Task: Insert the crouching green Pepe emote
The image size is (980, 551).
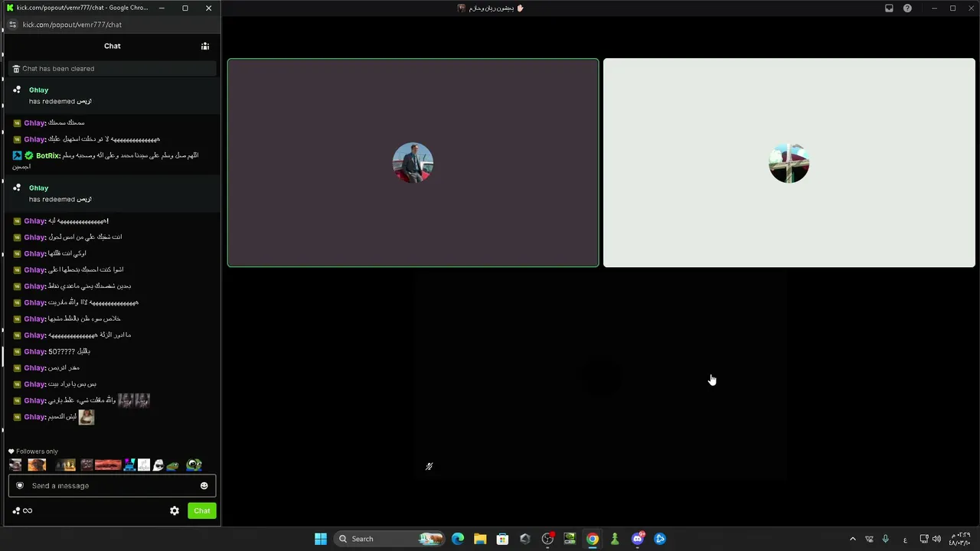Action: point(173,465)
